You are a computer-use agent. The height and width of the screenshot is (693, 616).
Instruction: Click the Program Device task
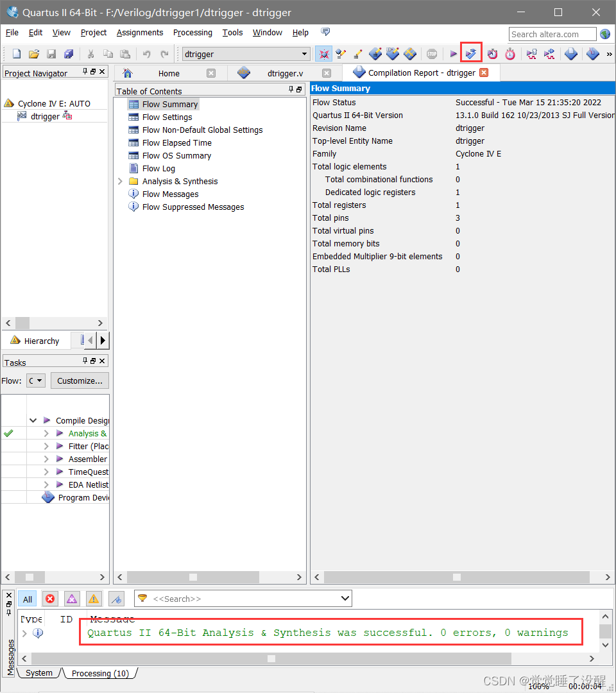83,498
